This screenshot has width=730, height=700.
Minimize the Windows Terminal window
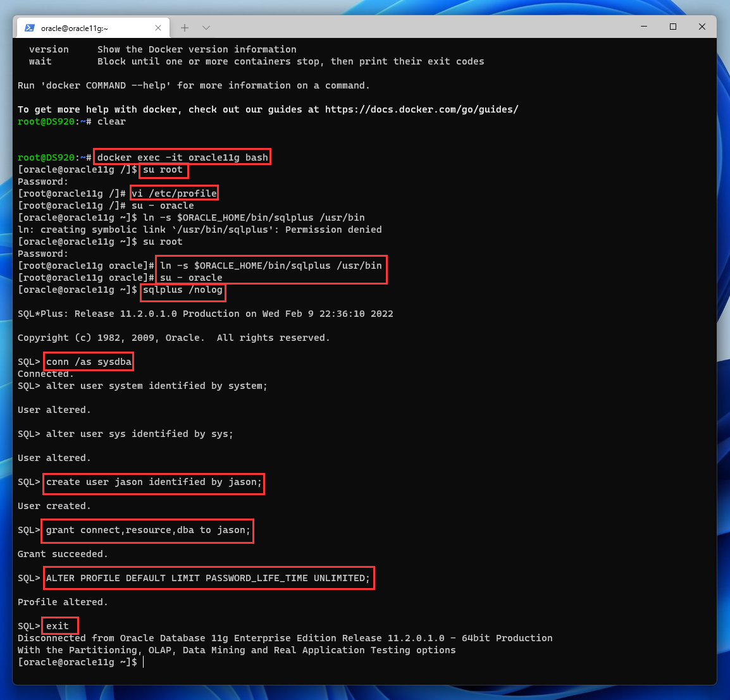644,27
